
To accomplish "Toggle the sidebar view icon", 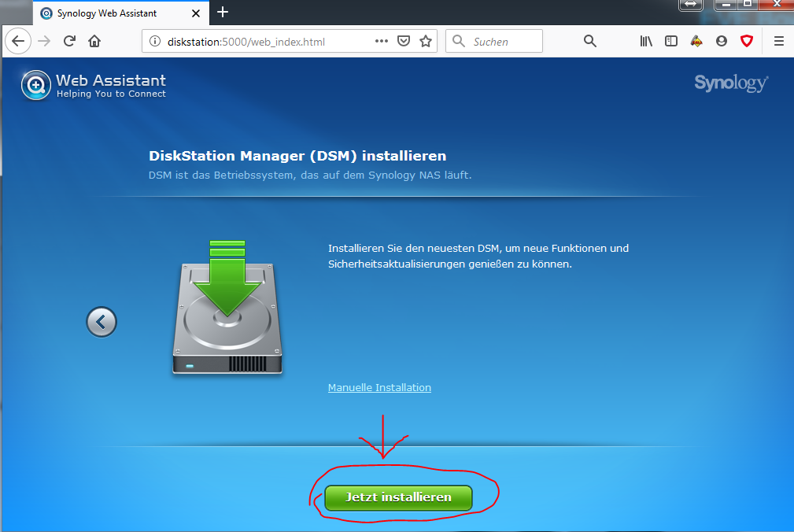I will pos(671,42).
